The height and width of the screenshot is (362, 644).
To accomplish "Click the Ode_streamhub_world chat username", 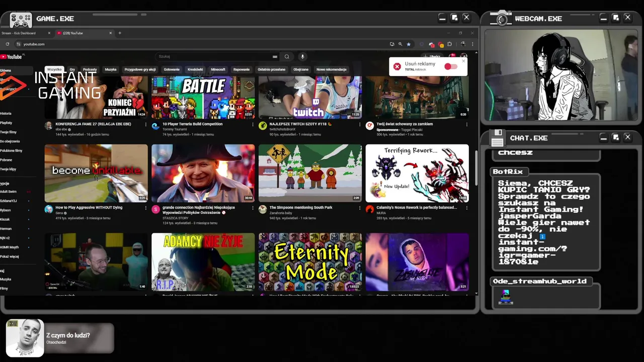I will [x=540, y=282].
